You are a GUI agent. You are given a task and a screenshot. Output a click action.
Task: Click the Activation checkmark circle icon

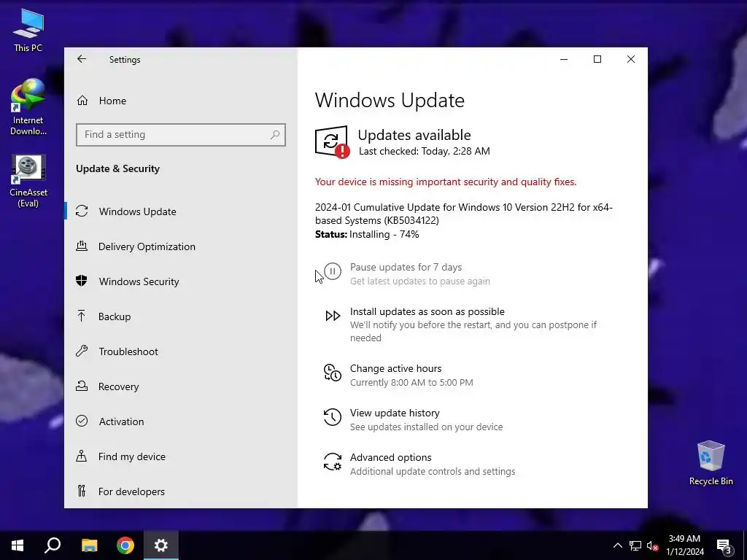pos(82,421)
